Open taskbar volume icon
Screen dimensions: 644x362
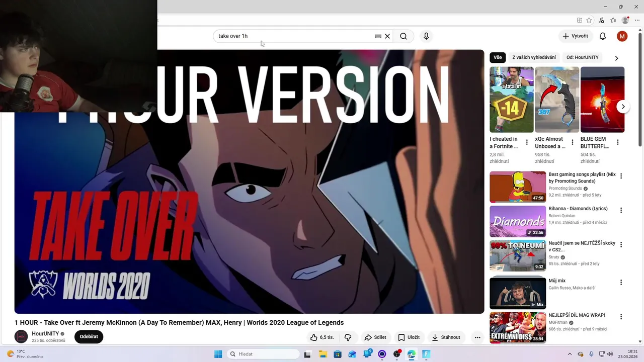tap(611, 354)
